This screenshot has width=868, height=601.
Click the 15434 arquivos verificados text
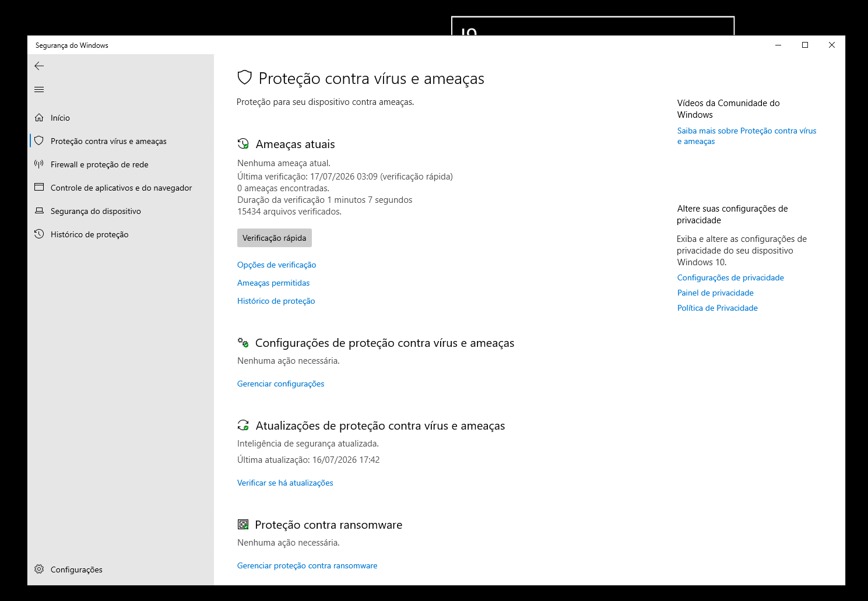[289, 212]
